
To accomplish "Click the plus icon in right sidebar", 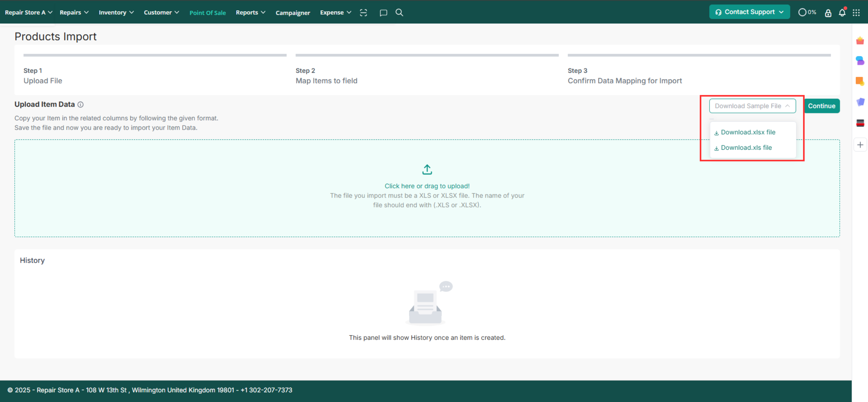I will pyautogui.click(x=860, y=145).
